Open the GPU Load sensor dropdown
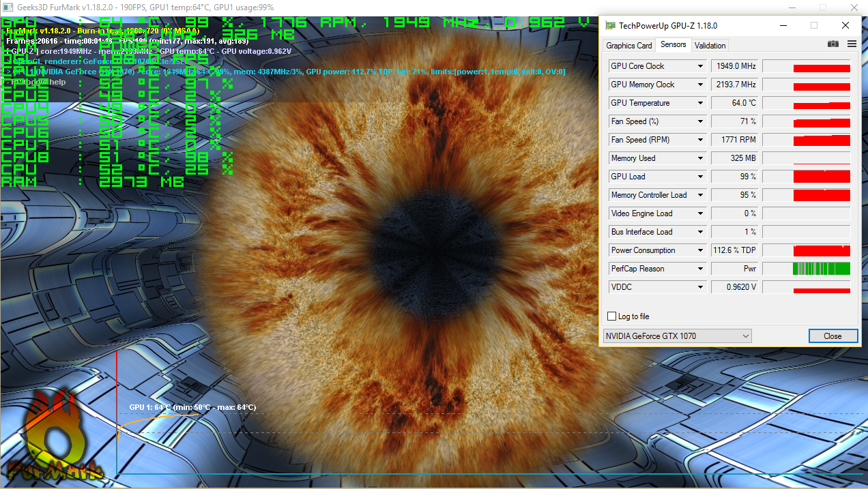This screenshot has height=489, width=868. 700,177
